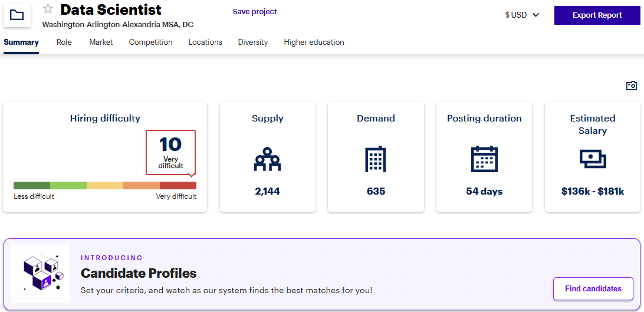Click the Export Report button
The height and width of the screenshot is (312, 644).
(x=597, y=15)
